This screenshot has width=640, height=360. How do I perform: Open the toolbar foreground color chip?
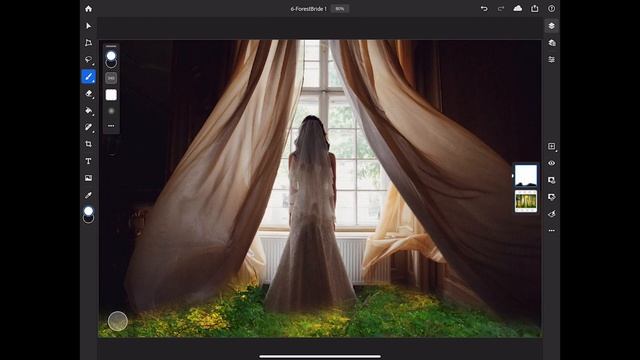pos(88,211)
